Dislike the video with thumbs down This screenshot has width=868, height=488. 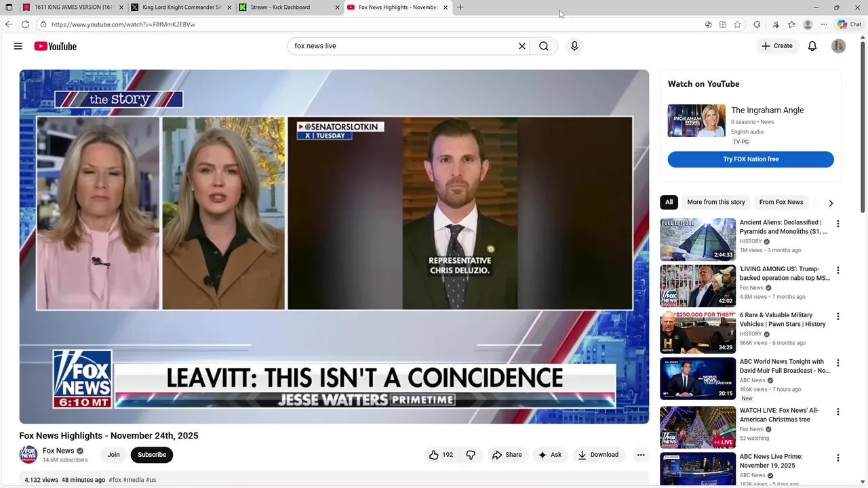(x=471, y=455)
